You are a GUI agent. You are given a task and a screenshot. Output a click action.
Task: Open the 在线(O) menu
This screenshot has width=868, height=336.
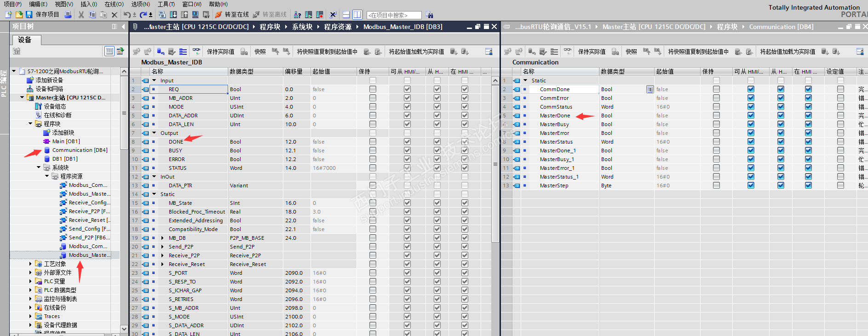pyautogui.click(x=114, y=4)
